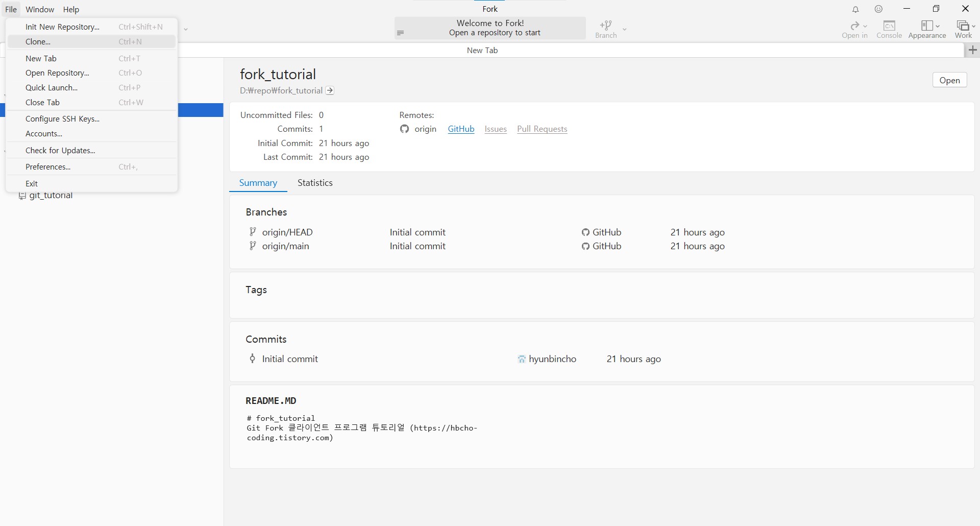Click the Workspace icon
Image resolution: width=980 pixels, height=526 pixels.
point(963,26)
